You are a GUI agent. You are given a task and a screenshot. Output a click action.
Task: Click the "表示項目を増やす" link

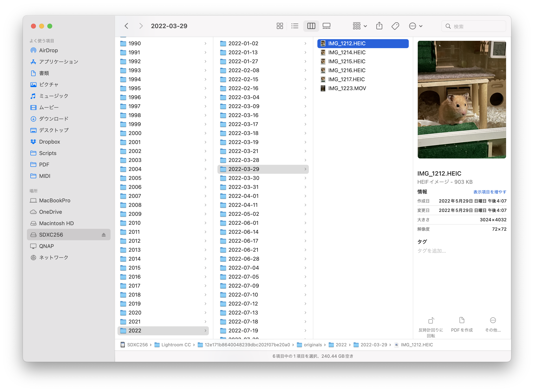click(490, 192)
